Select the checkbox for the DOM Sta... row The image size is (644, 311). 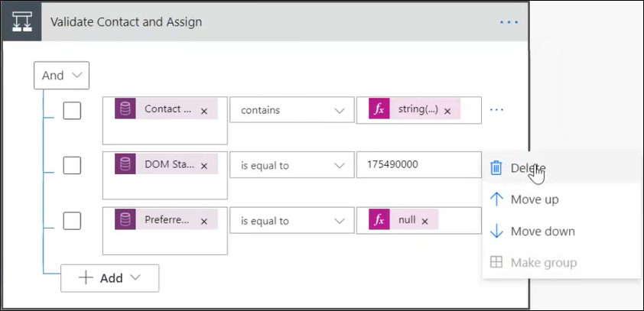coord(72,166)
